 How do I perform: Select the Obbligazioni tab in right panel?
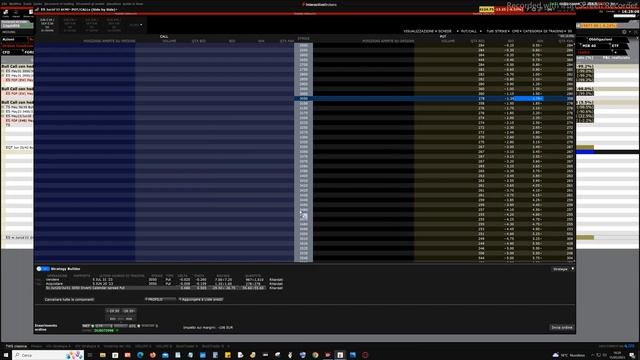point(600,40)
